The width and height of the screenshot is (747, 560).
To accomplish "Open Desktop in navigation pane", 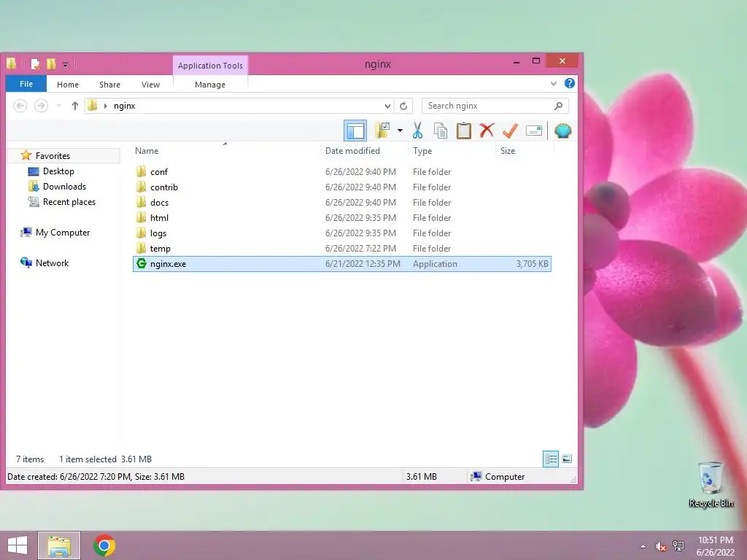I will coord(58,171).
